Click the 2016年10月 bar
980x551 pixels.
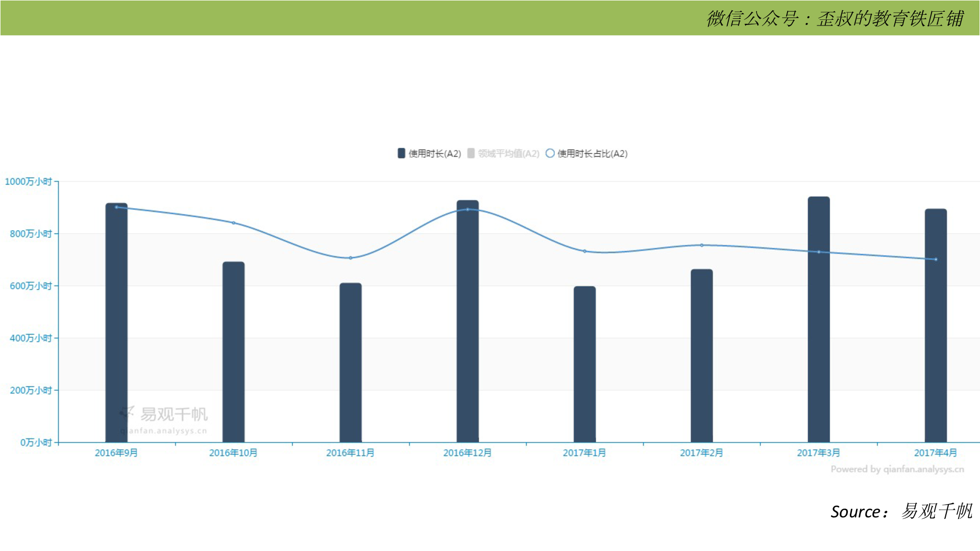point(233,352)
